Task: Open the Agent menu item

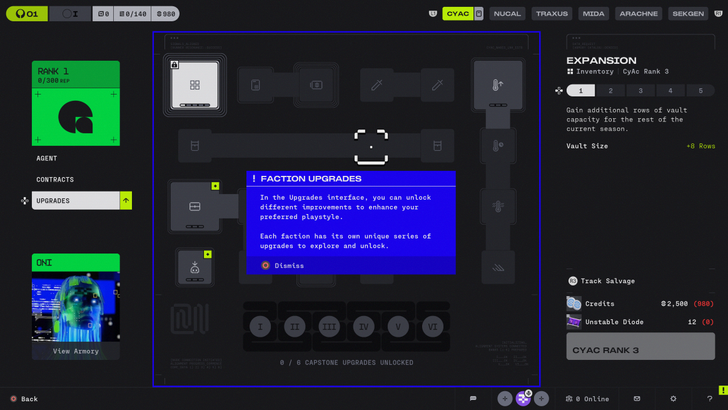Action: [x=47, y=158]
